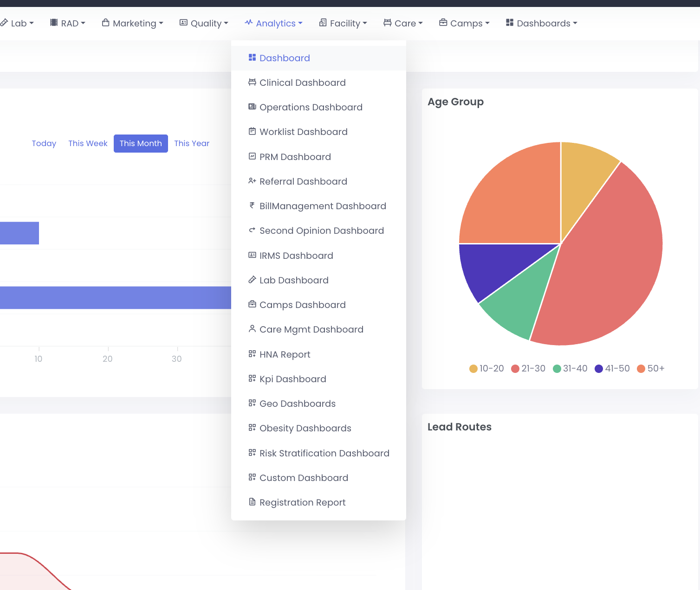Expand the Facility dropdown menu
This screenshot has width=700, height=590.
[343, 23]
